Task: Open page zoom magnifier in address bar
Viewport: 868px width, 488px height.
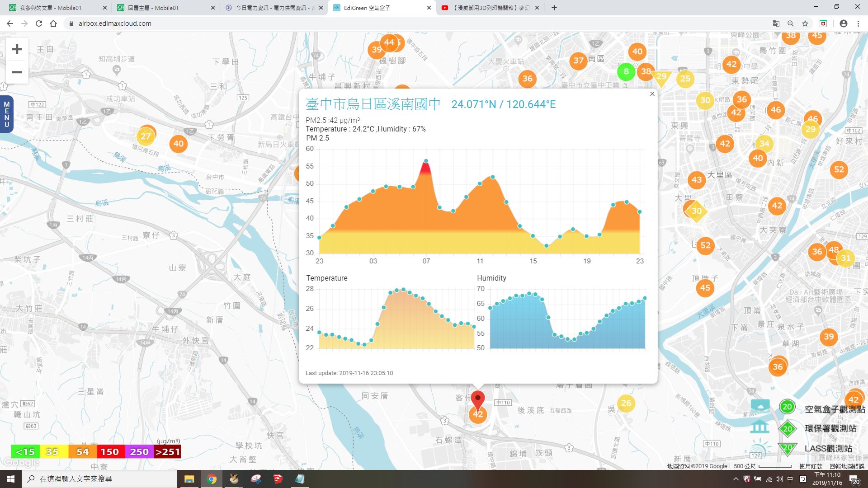Action: 790,23
